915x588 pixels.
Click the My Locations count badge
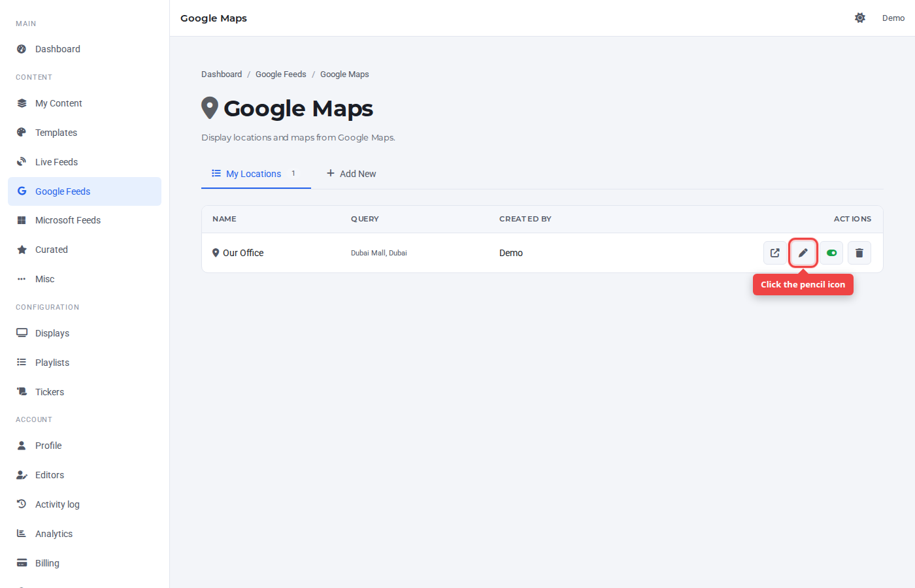coord(293,173)
